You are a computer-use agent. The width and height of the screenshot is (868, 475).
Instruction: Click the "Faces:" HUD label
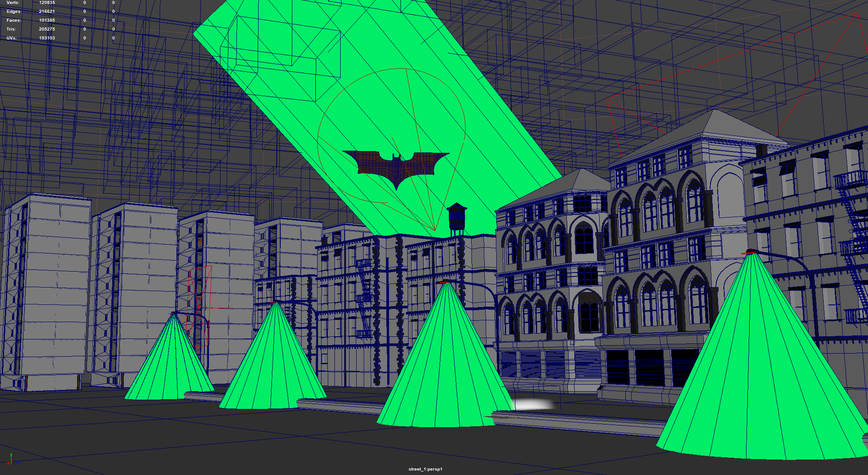14,20
